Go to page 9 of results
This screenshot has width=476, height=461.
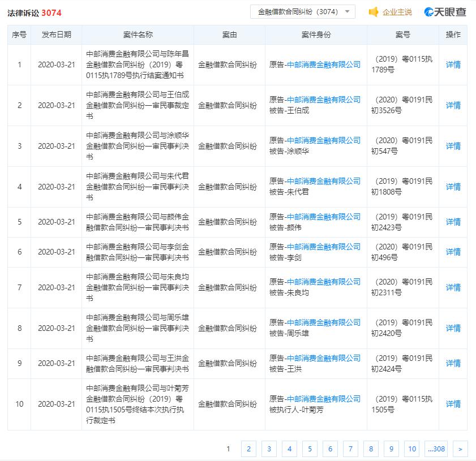pos(391,449)
